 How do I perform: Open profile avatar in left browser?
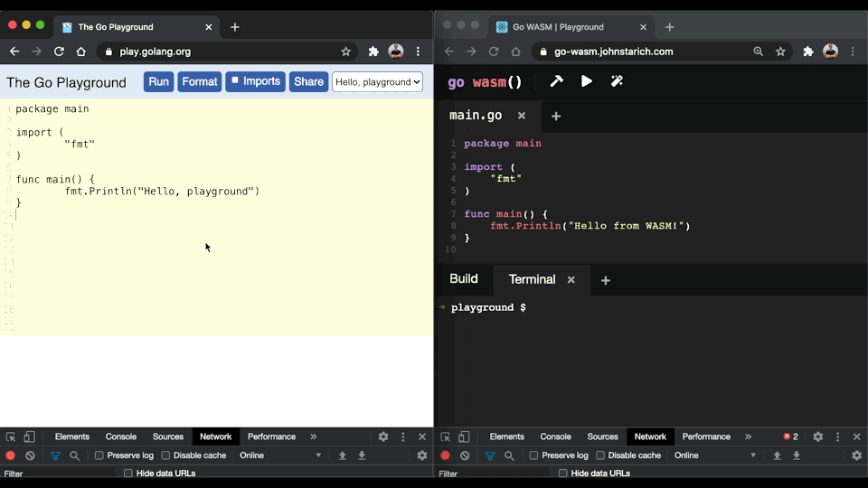coord(396,52)
